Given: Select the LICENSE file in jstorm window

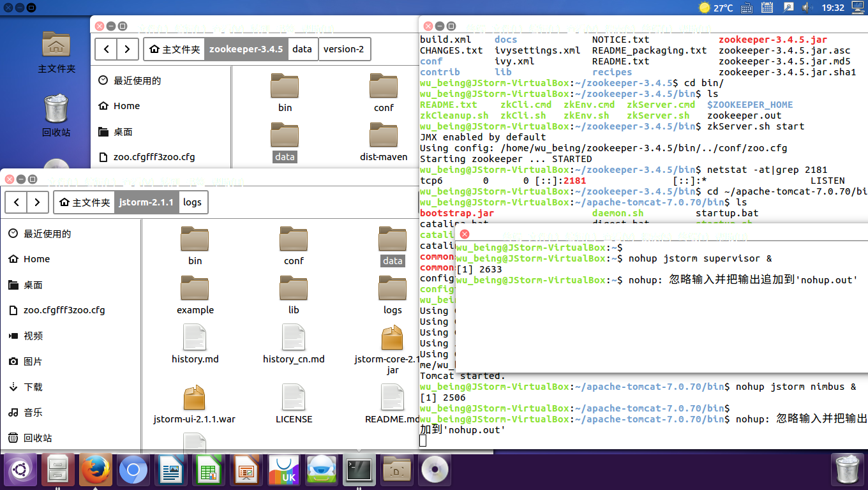Looking at the screenshot, I should (x=294, y=405).
